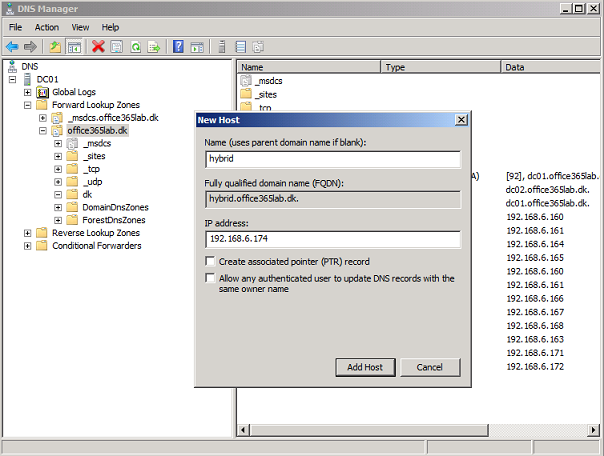Image resolution: width=604 pixels, height=456 pixels.
Task: Open the View menu
Action: pyautogui.click(x=80, y=27)
